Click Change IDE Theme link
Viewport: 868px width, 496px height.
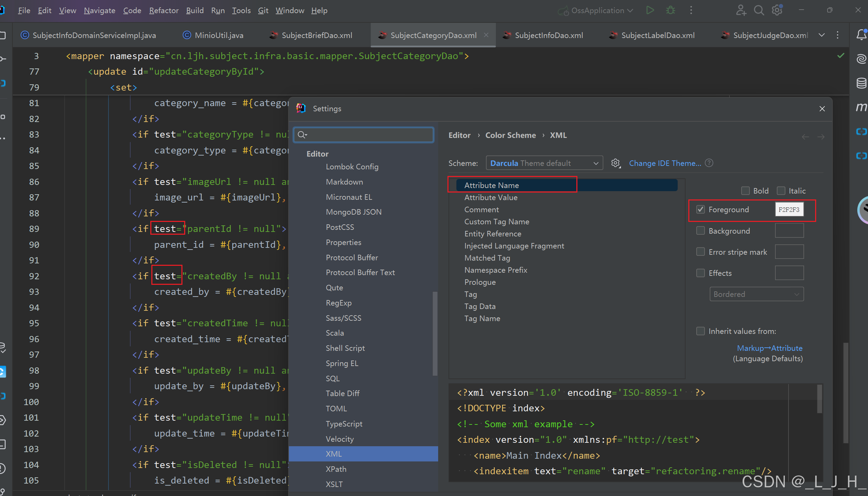(665, 163)
